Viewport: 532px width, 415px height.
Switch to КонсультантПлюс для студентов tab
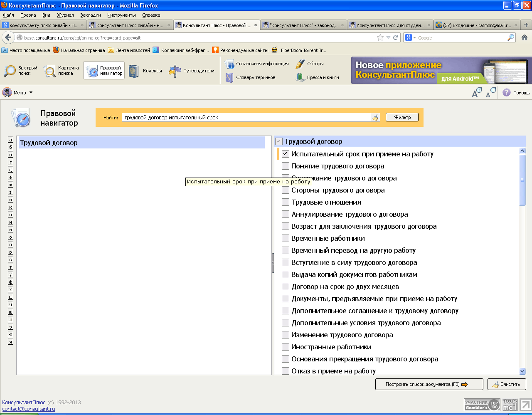click(x=390, y=25)
